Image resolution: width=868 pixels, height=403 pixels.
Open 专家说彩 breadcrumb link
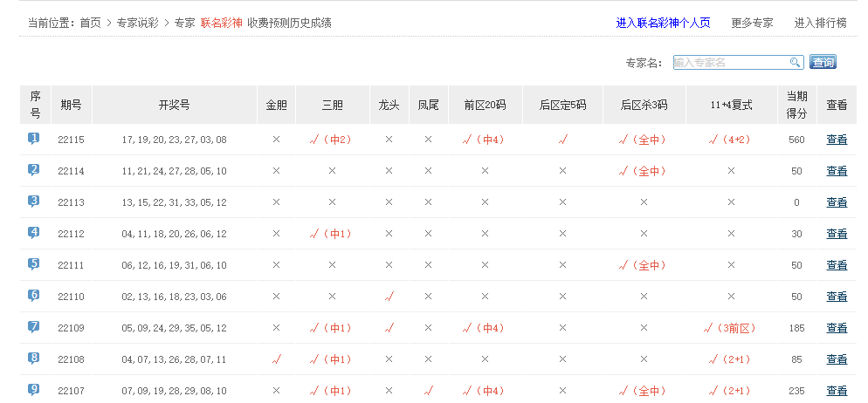click(137, 23)
